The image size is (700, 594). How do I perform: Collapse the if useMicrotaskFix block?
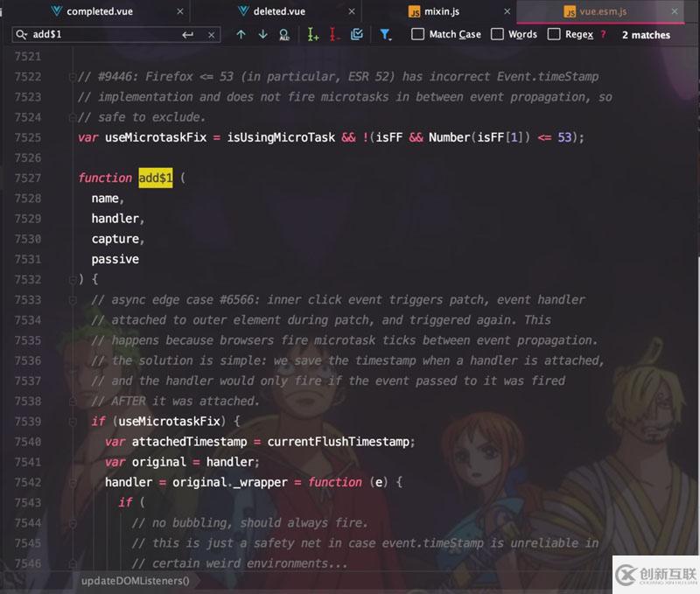pos(73,421)
